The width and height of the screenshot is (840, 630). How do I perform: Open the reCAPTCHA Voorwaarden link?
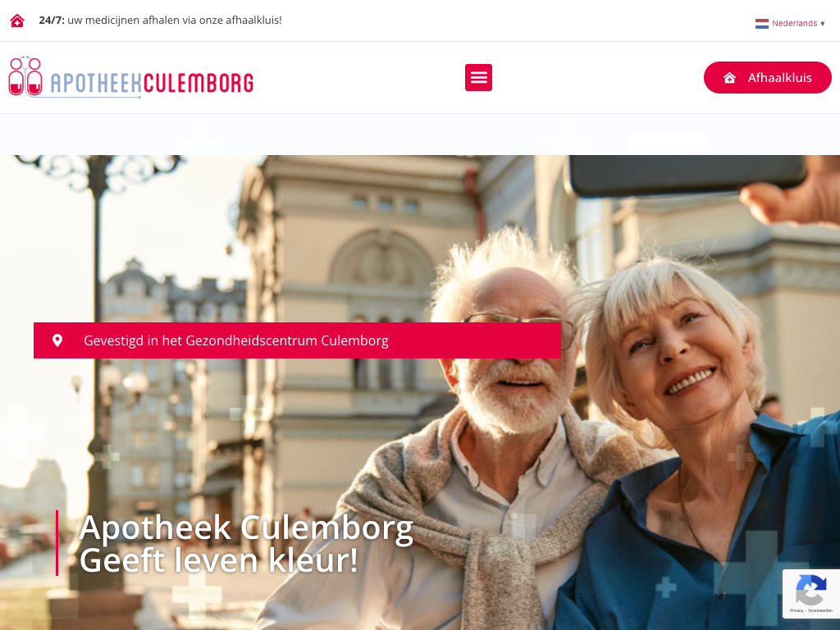click(820, 610)
